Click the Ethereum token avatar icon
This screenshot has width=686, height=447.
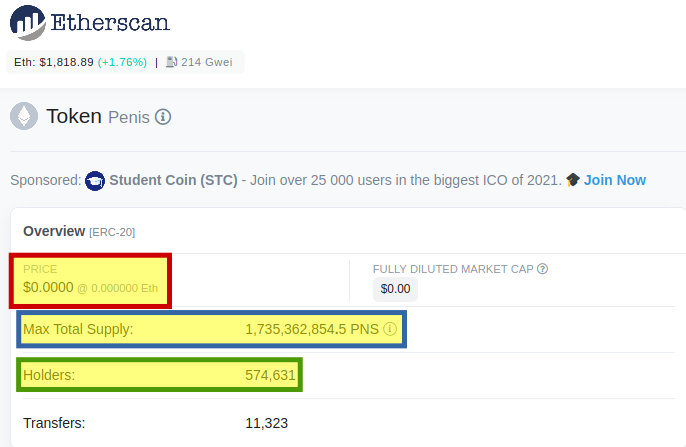[24, 116]
